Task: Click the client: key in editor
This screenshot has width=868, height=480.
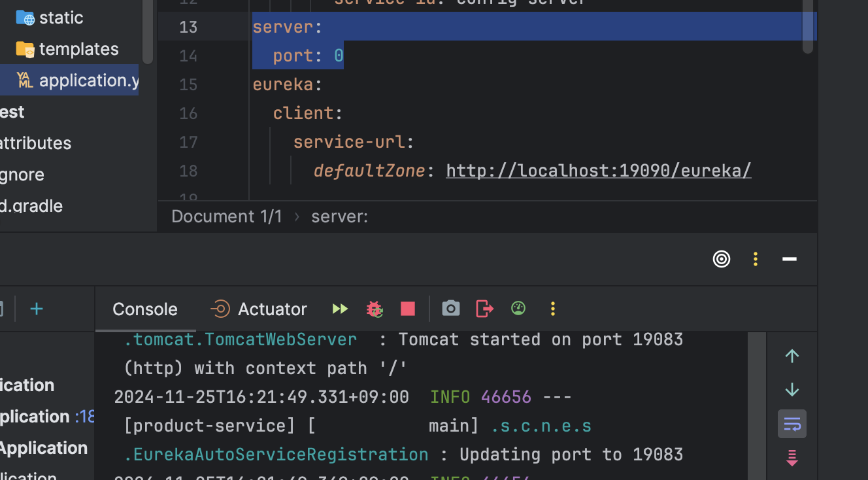Action: point(308,113)
